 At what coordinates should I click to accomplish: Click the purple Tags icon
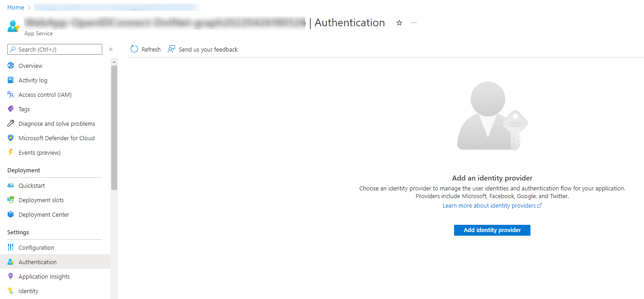coord(11,109)
